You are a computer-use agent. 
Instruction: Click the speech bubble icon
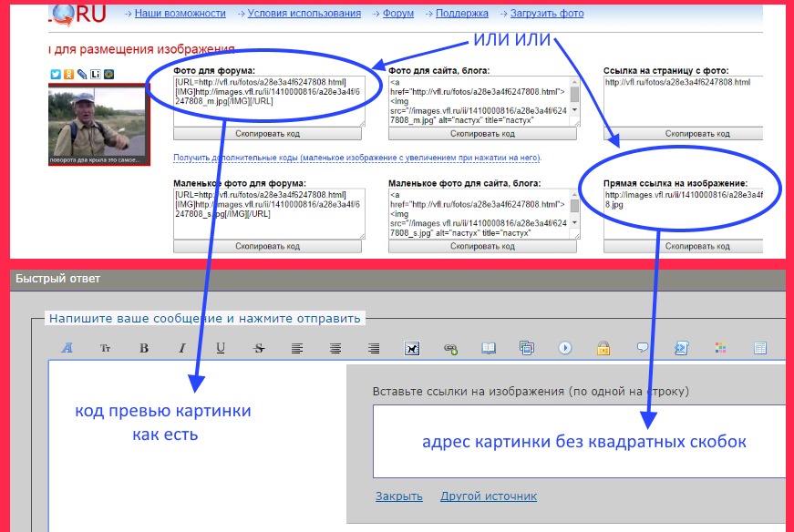[642, 347]
